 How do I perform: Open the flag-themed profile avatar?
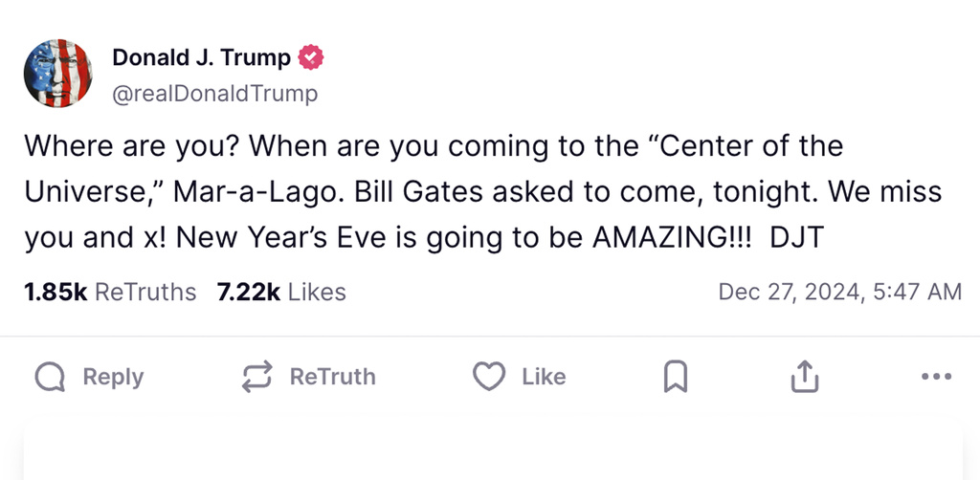pos(58,73)
